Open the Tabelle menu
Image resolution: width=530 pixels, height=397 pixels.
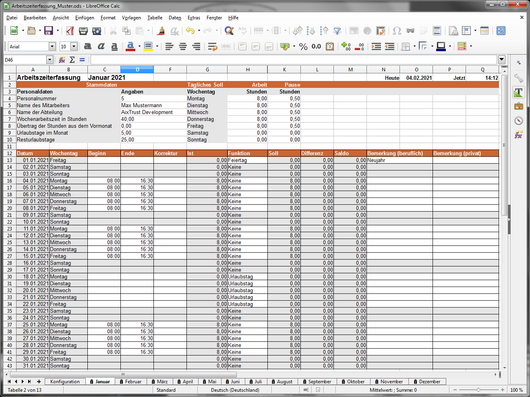pyautogui.click(x=155, y=18)
